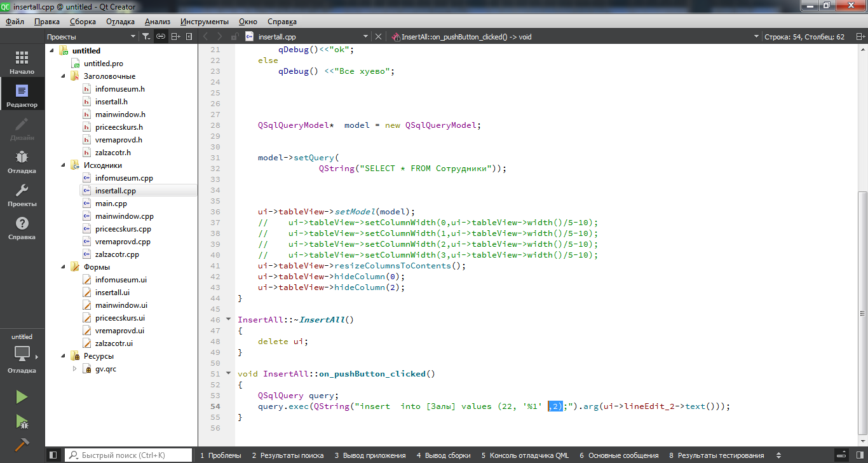Select infomuseum.h header file
The width and height of the screenshot is (868, 463).
(x=120, y=89)
